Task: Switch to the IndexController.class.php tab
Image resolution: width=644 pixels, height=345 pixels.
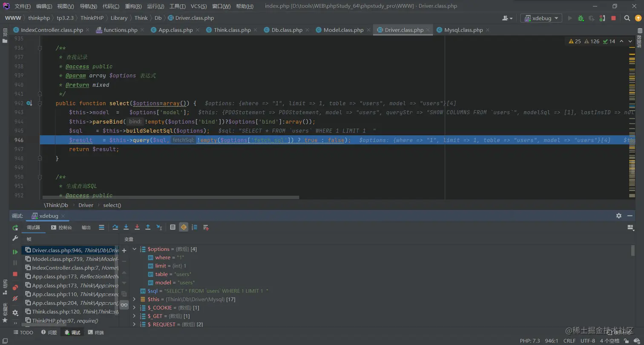Action: [52, 30]
